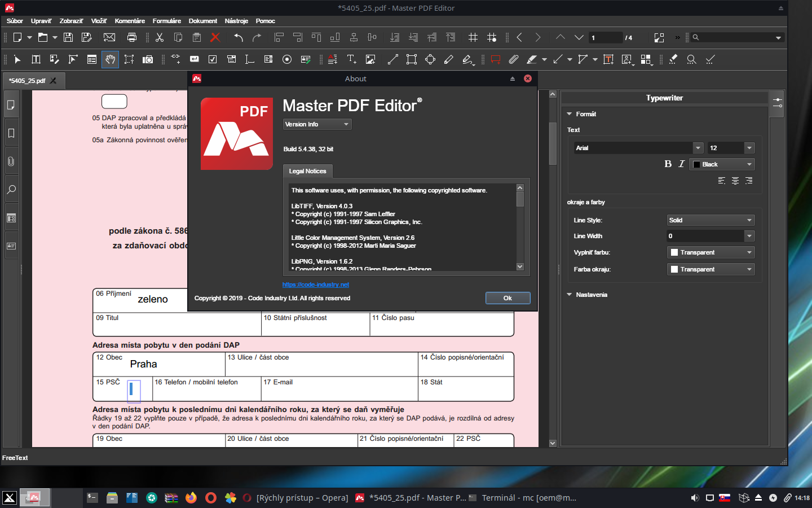Open the Nástroje menu
812x508 pixels.
(x=236, y=21)
